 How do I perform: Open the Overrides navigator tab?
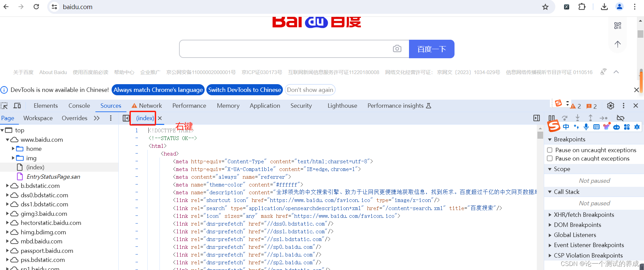click(x=75, y=118)
